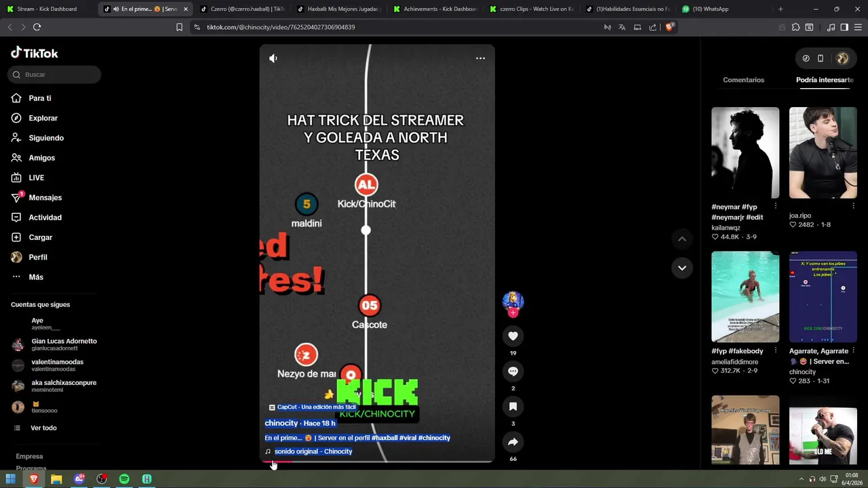Switch to the Stream - Kick Dashboard tab

[47, 9]
